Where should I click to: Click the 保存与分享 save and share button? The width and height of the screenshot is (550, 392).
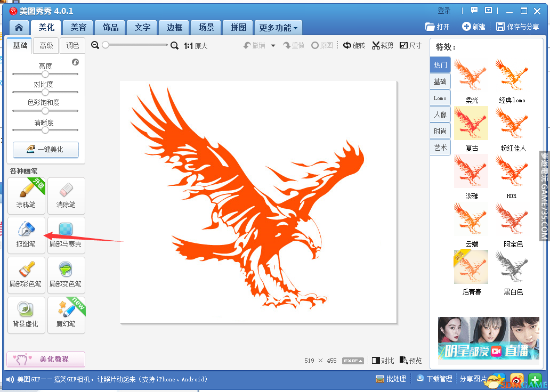517,27
